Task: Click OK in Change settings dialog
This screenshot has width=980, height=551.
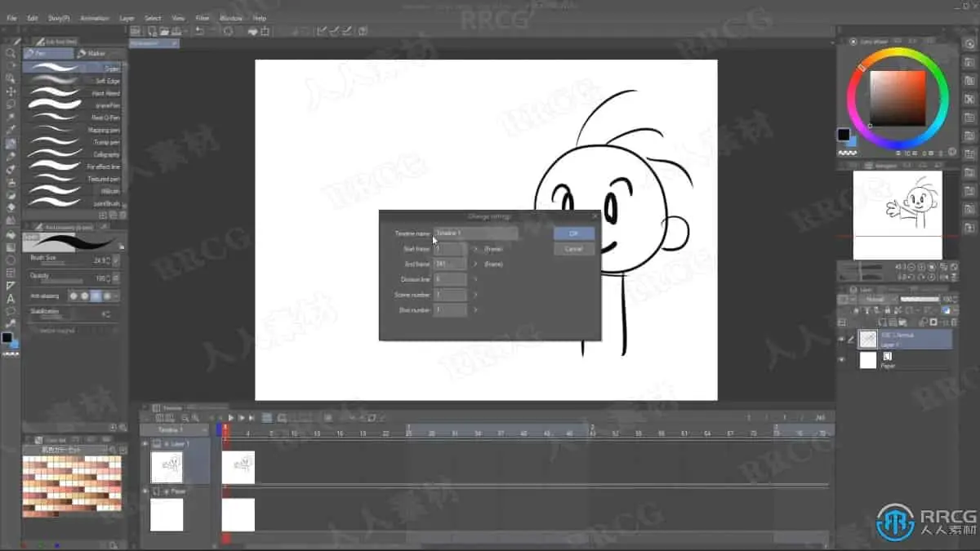Action: 573,233
